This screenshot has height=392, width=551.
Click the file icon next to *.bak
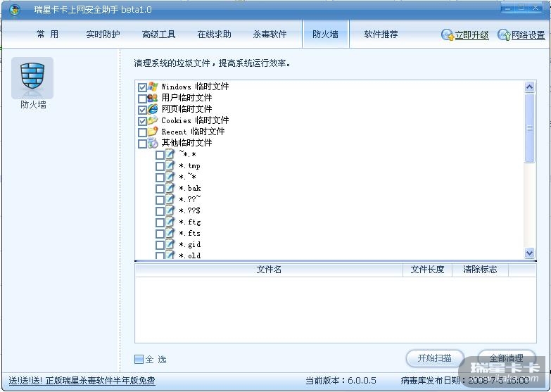click(170, 188)
